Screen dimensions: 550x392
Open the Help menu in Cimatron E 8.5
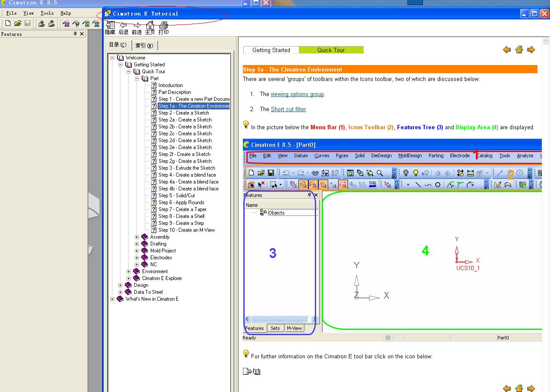(x=65, y=13)
